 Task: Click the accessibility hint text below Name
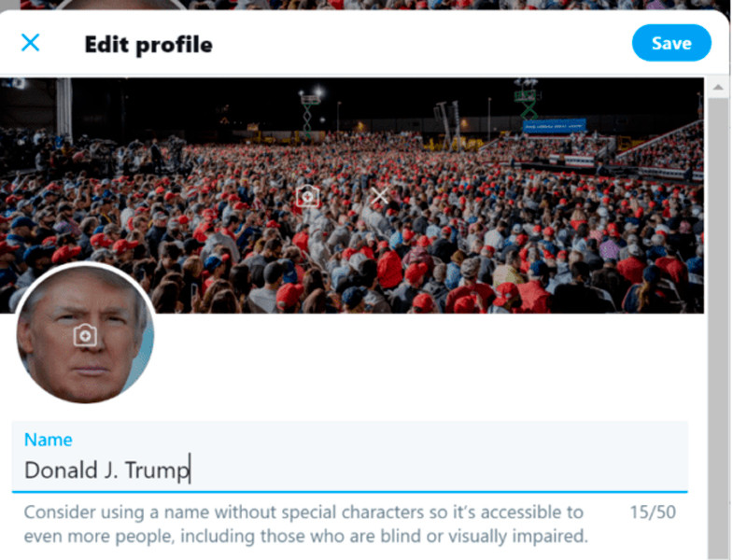305,524
